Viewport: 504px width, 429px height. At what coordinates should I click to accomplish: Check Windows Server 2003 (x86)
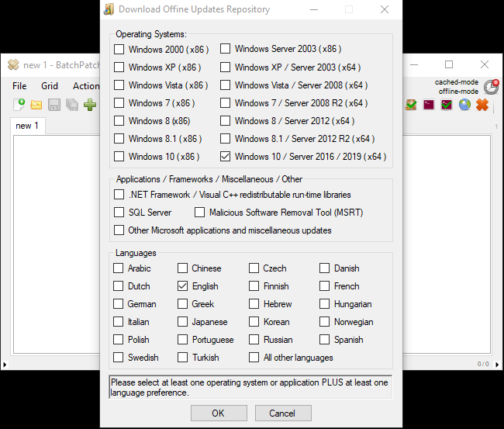pyautogui.click(x=225, y=49)
